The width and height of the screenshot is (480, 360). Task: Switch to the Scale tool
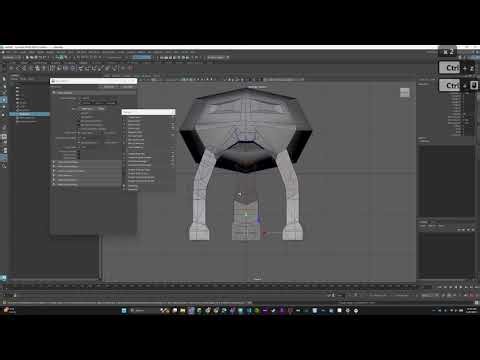coord(4,114)
